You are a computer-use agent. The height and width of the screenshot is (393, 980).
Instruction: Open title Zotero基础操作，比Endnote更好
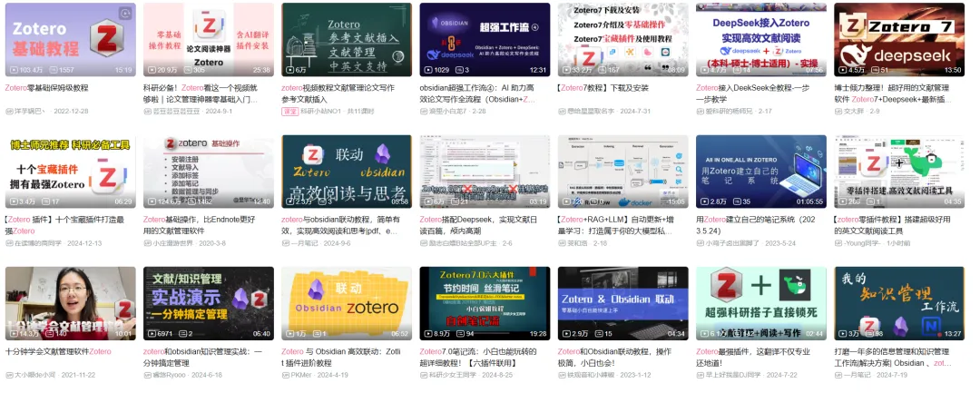click(x=201, y=225)
